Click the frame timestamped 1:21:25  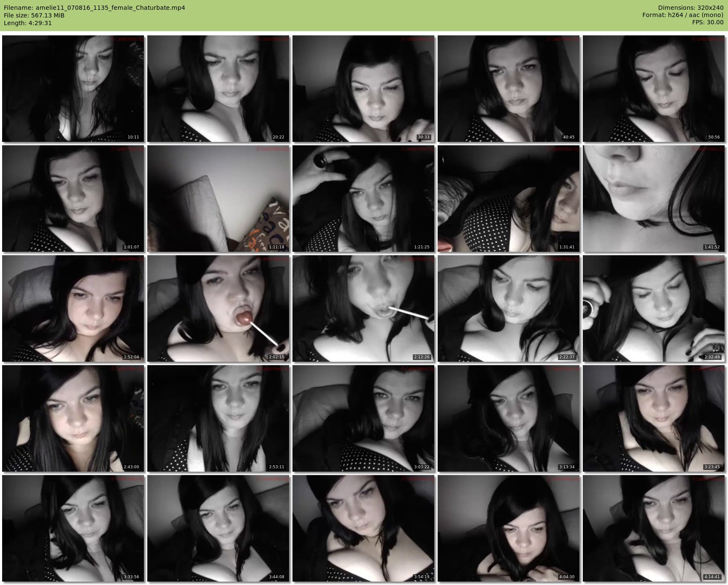[363, 199]
